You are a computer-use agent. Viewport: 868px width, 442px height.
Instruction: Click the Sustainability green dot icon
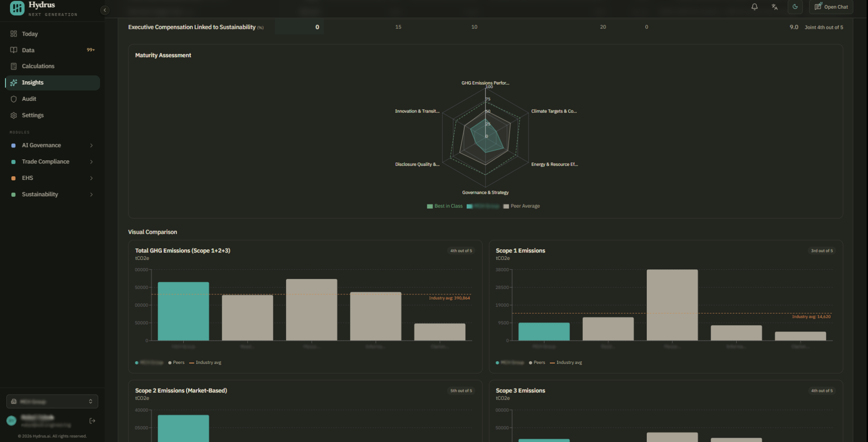coord(13,195)
